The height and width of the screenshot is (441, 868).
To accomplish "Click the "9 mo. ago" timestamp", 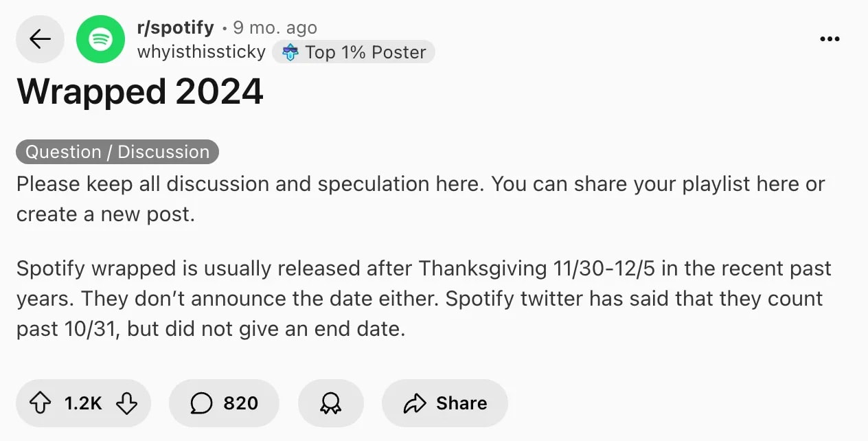I will pyautogui.click(x=275, y=28).
